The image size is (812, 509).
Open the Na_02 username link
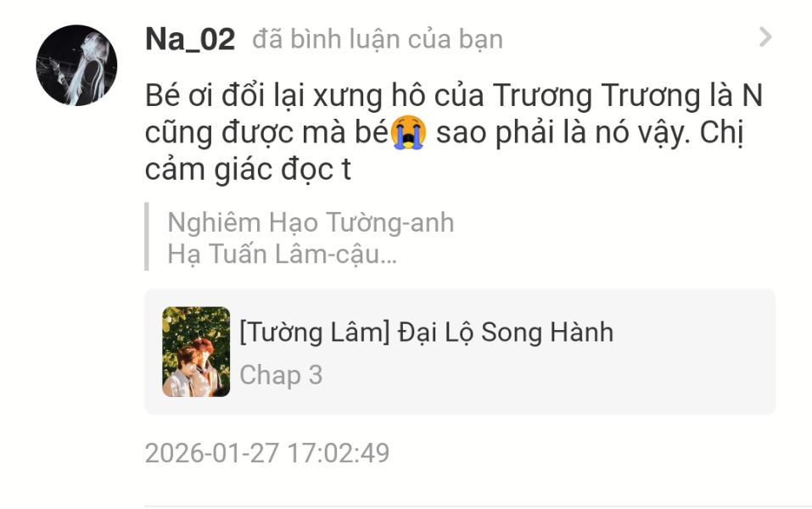(190, 39)
